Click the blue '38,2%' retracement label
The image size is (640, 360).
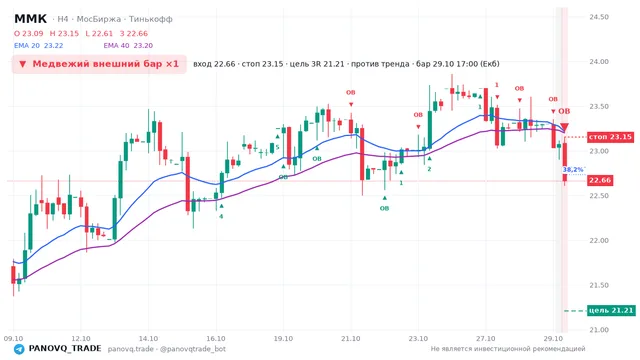[573, 169]
